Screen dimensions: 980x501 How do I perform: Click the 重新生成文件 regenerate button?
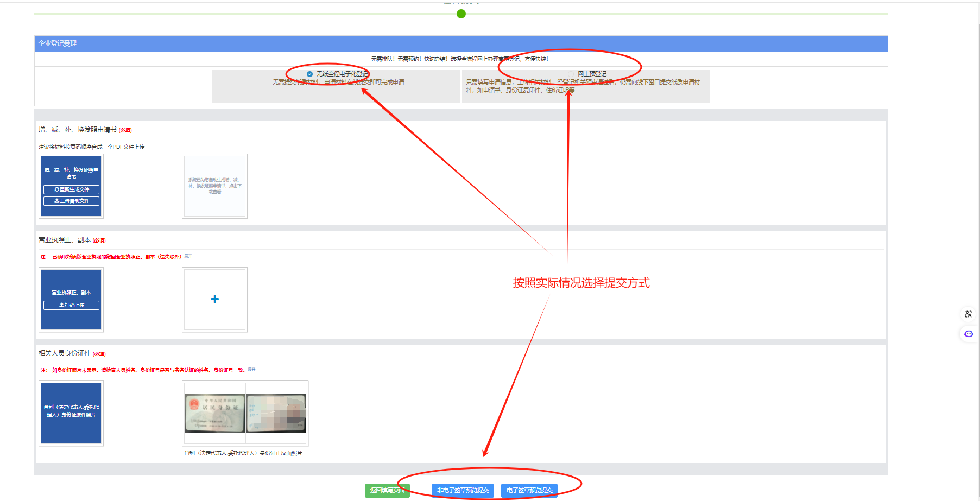[71, 189]
